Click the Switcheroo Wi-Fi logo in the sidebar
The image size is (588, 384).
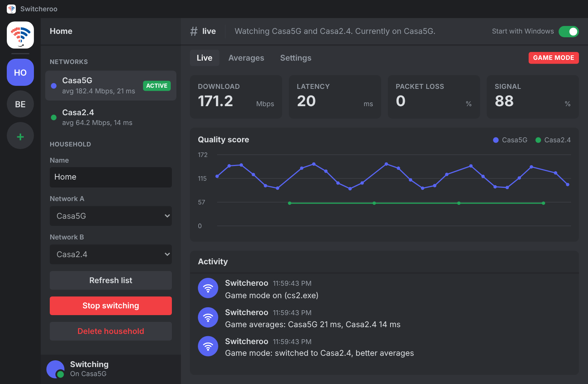coord(20,35)
